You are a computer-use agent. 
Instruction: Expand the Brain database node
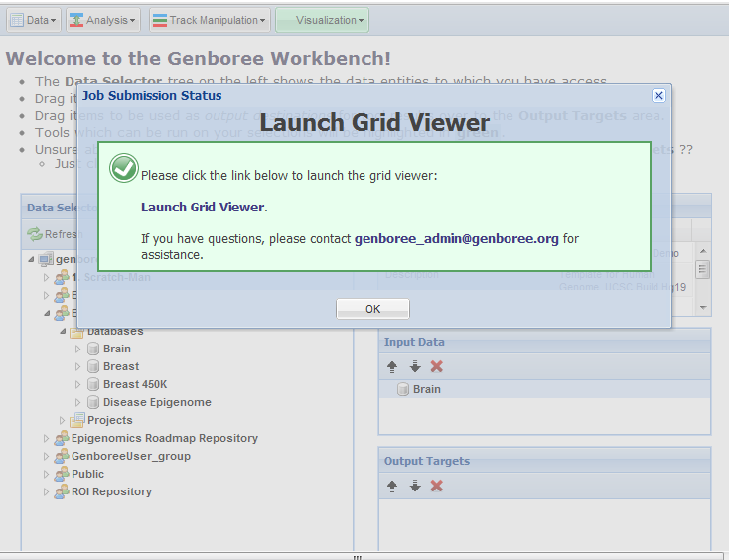pos(78,350)
